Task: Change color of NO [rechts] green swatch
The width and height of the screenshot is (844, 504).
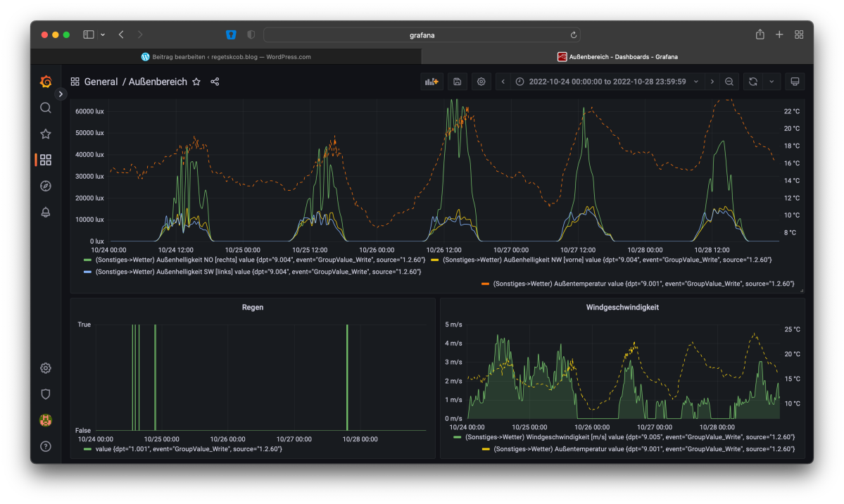Action: click(88, 260)
